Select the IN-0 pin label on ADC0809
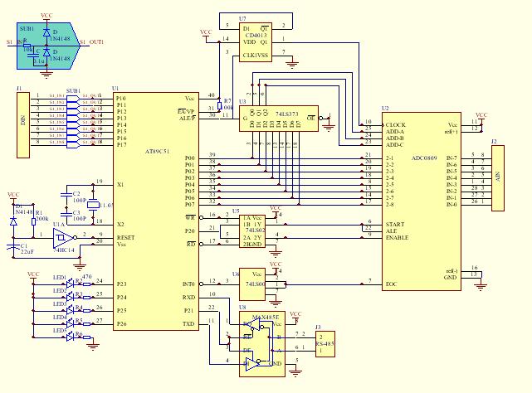The width and height of the screenshot is (532, 393). point(451,205)
